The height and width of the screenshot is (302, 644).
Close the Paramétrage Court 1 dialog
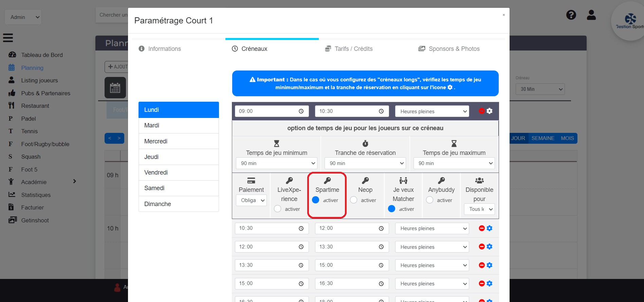[x=504, y=15]
